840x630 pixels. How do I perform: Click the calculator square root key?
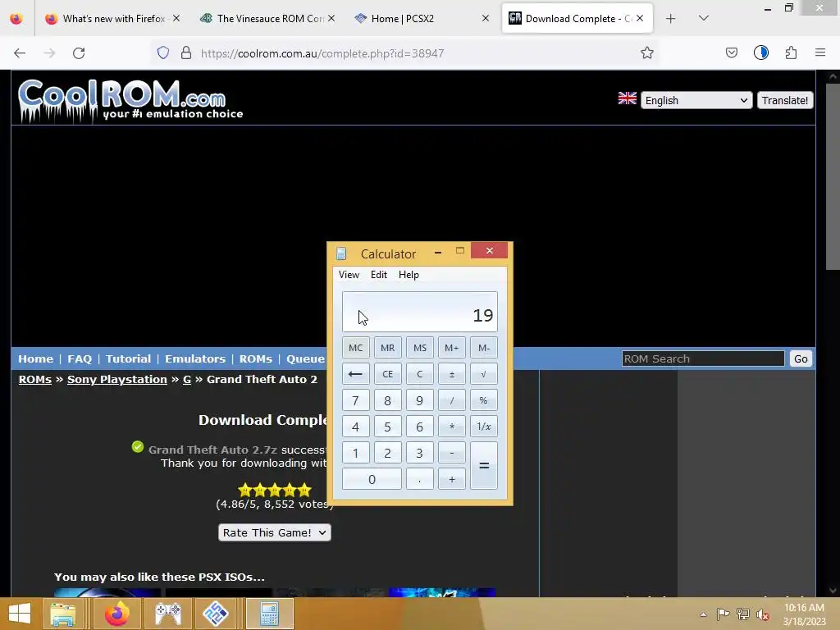[484, 374]
